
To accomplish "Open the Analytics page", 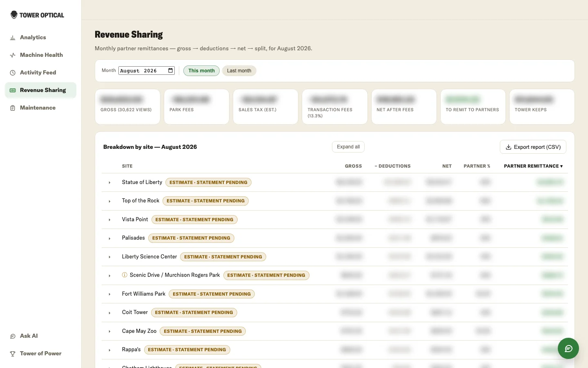I will pyautogui.click(x=41, y=38).
